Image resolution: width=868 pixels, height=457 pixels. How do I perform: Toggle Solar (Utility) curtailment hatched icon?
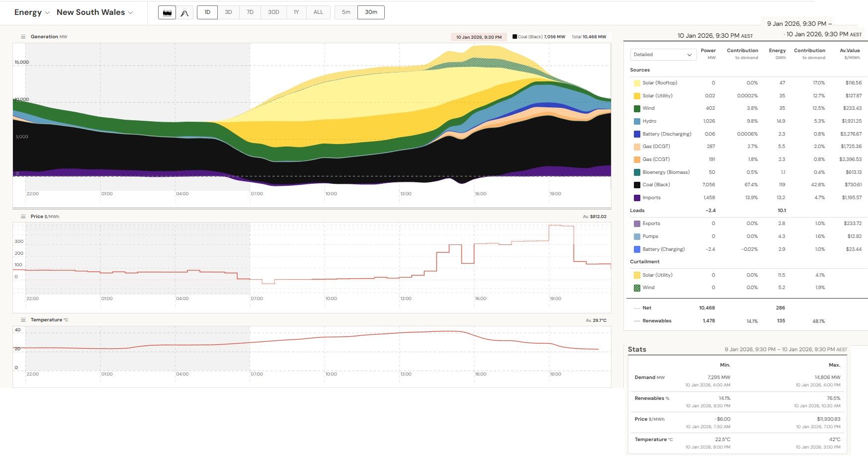[x=637, y=275]
